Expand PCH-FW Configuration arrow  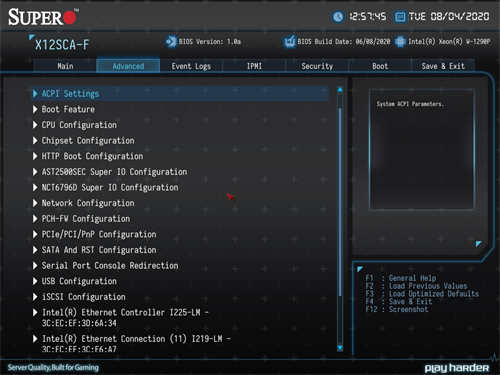click(x=35, y=219)
